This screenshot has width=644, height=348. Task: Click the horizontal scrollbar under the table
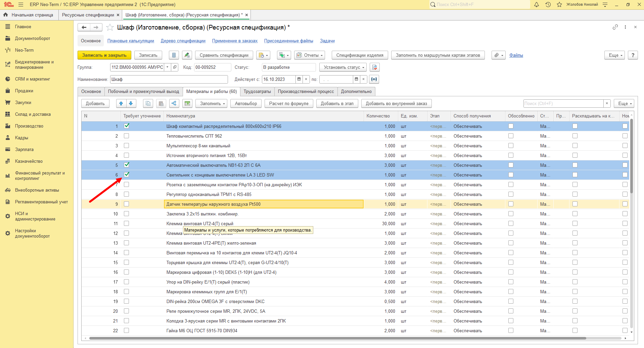coord(337,338)
